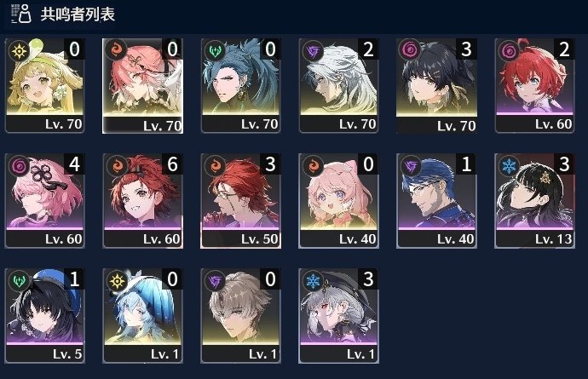Click Spectro icon on blue-haired Lv. 1 card

click(117, 280)
